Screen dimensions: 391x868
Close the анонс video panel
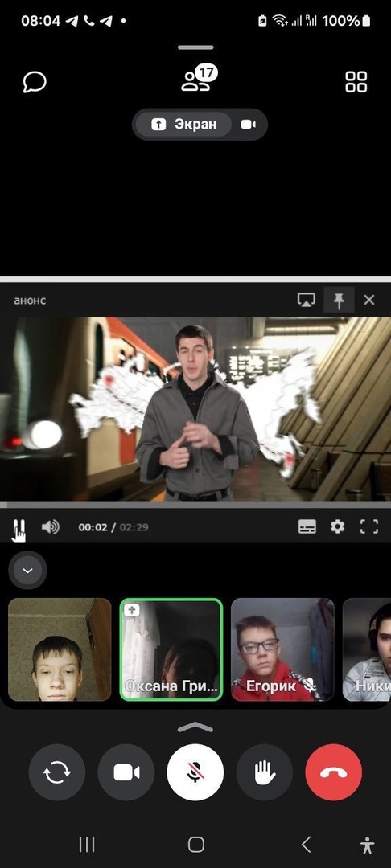pyautogui.click(x=368, y=300)
